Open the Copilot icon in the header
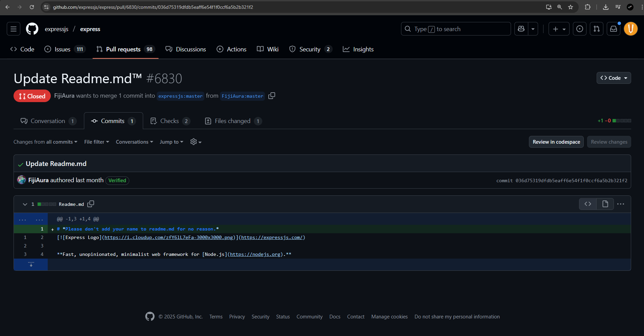Viewport: 644px width, 336px height. (x=521, y=29)
